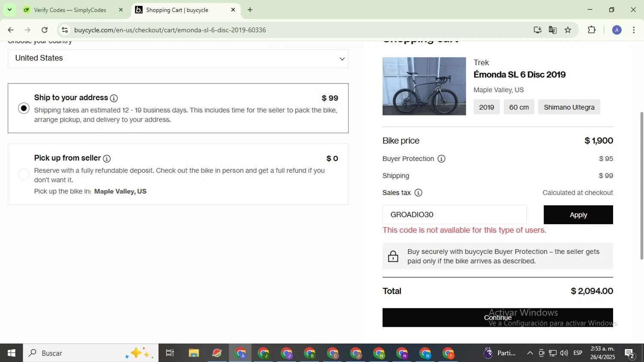Click the Émonda SL 6 Disc 2019 title
The width and height of the screenshot is (644, 362).
(519, 75)
